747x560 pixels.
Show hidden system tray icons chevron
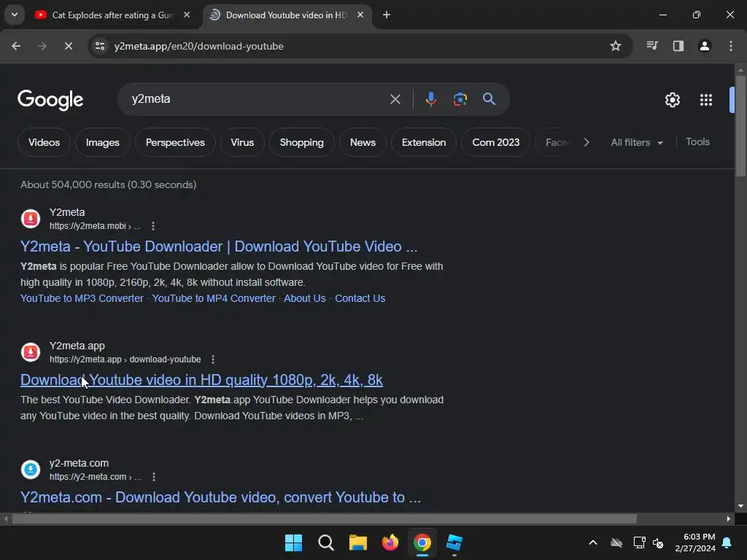[x=593, y=542]
